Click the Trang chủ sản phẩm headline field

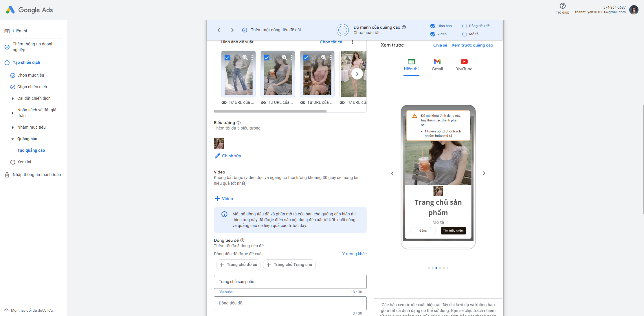coord(290,282)
